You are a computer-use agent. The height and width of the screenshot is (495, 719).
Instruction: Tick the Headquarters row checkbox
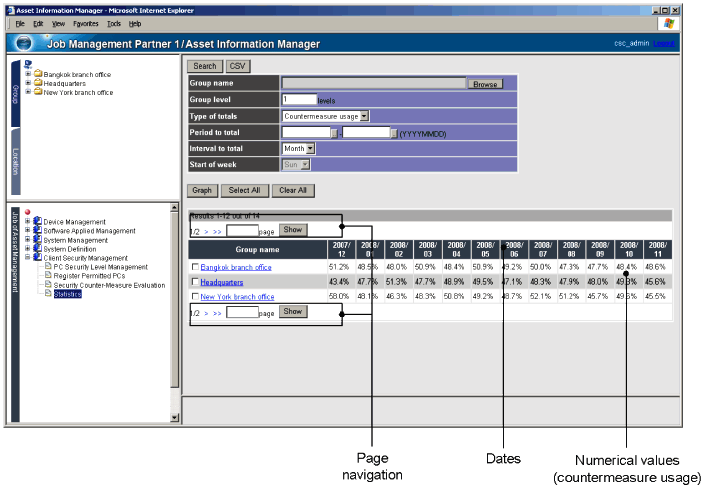pyautogui.click(x=195, y=282)
